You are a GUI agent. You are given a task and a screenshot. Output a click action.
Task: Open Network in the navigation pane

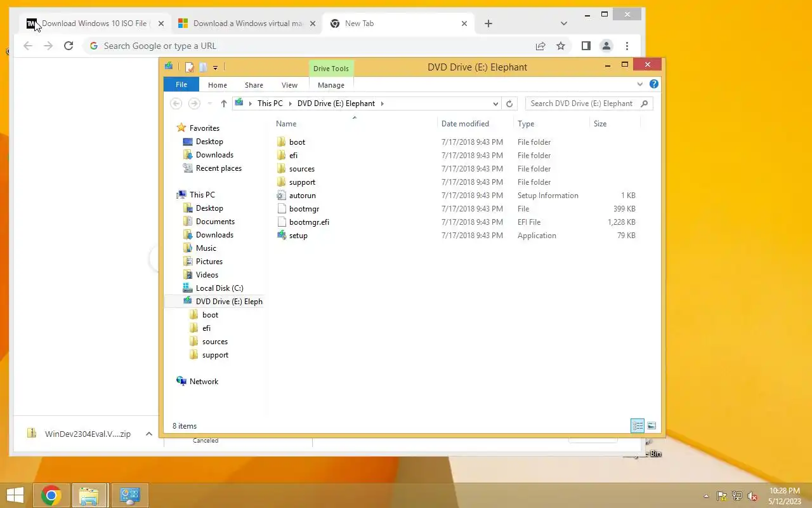(204, 382)
